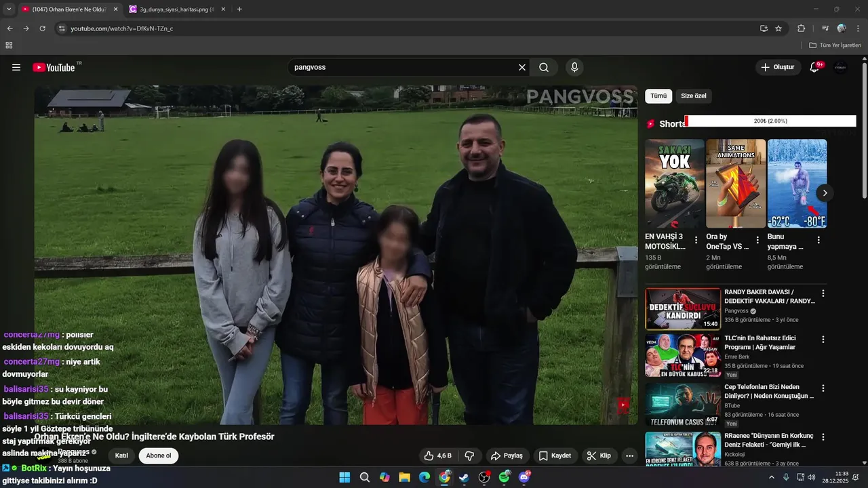This screenshot has width=868, height=488.
Task: Open the -62°C -80°F short thumbnail
Action: (x=797, y=184)
